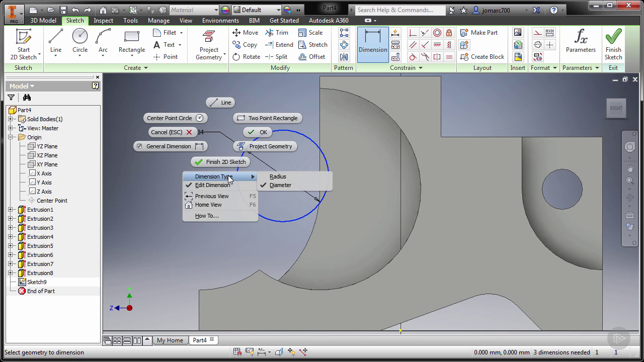The height and width of the screenshot is (362, 644).
Task: Click Finish 2D Sketch in marking menu
Action: [x=220, y=162]
